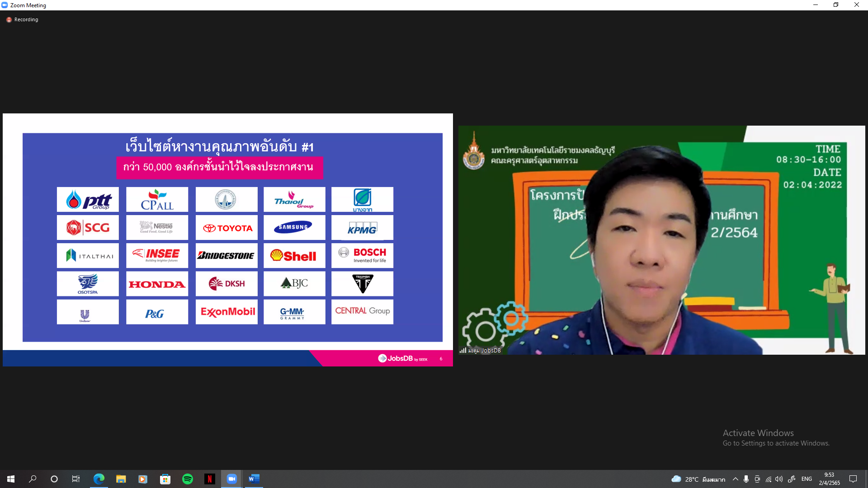868x488 pixels.
Task: Click the 08:30-16:00 time text in video
Action: [x=809, y=160]
